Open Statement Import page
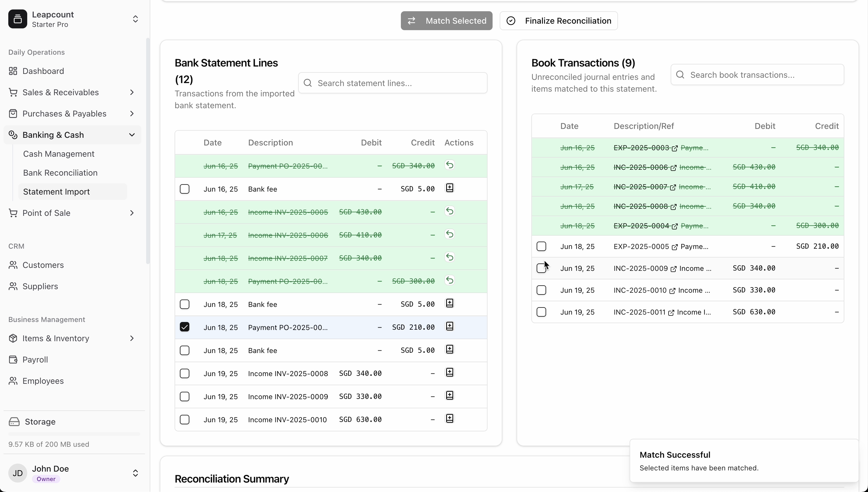Viewport: 868px width, 492px height. (x=72, y=192)
